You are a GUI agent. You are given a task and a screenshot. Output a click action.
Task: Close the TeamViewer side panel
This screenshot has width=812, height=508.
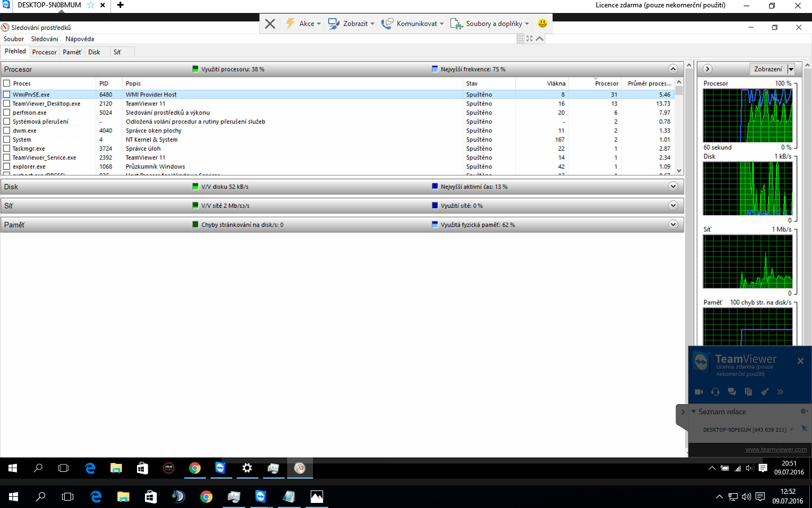[x=800, y=361]
